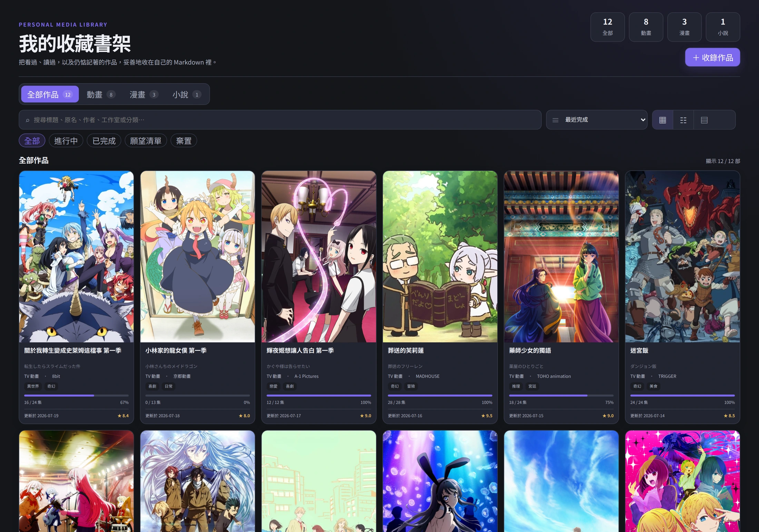Open the 最近完成 sort dropdown
This screenshot has width=759, height=532.
click(x=597, y=120)
